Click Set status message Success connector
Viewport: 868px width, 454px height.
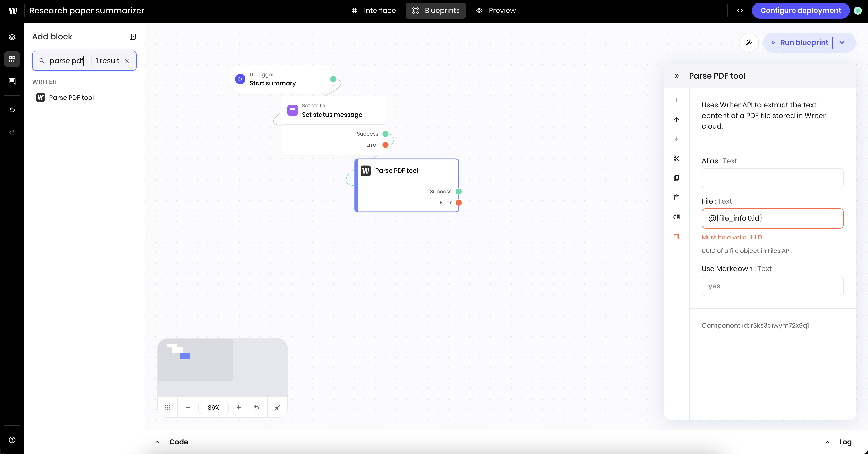pos(385,134)
